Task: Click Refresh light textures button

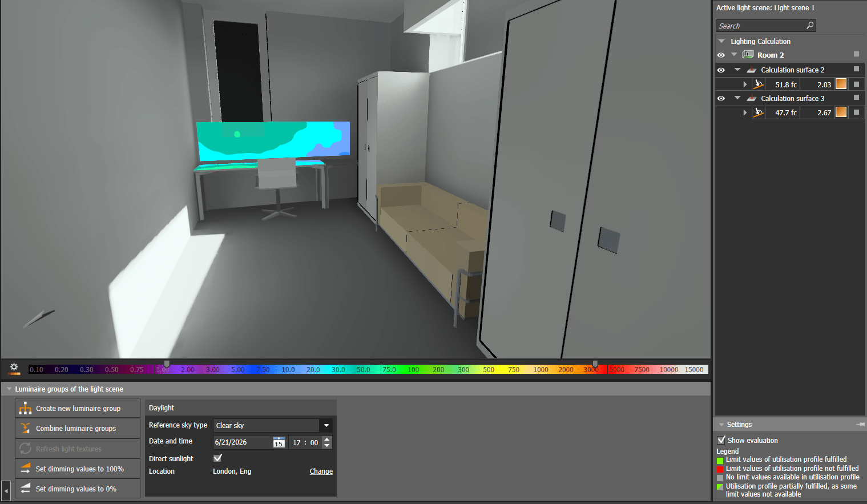Action: pyautogui.click(x=78, y=449)
